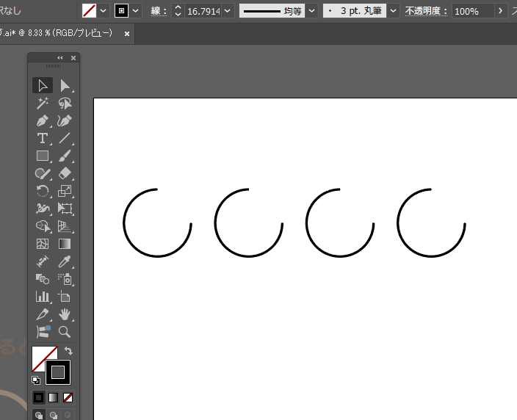Choose Draw Inside mode
This screenshot has width=517, height=420.
click(68, 415)
